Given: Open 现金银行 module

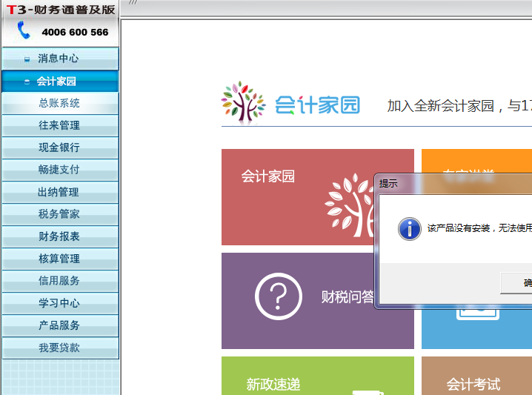Looking at the screenshot, I should coord(61,147).
